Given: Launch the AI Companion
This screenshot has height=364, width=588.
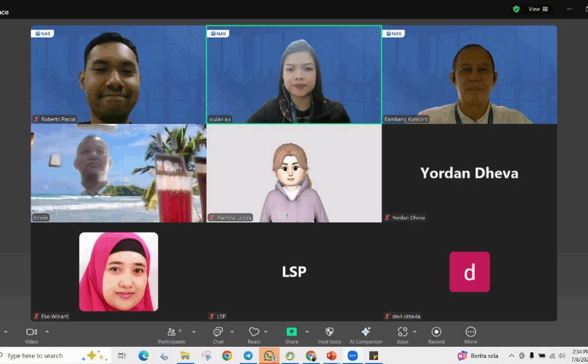Looking at the screenshot, I should click(366, 335).
